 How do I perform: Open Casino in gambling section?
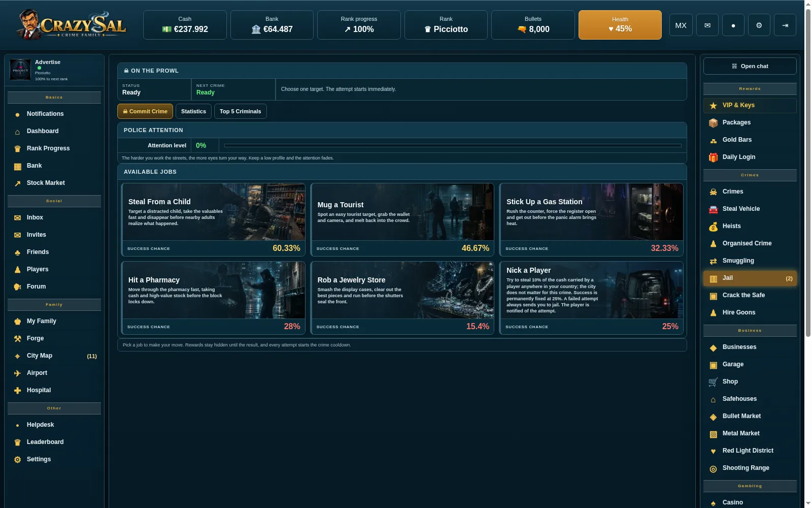click(750, 502)
